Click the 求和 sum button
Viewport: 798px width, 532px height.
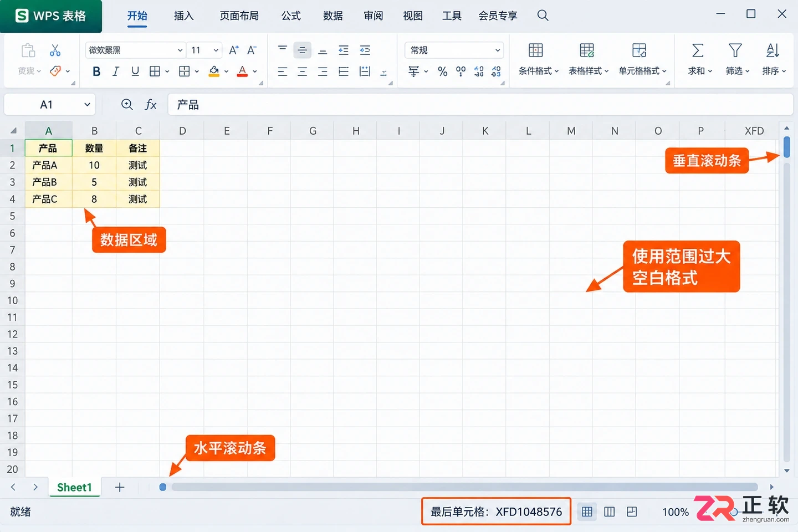[700, 59]
